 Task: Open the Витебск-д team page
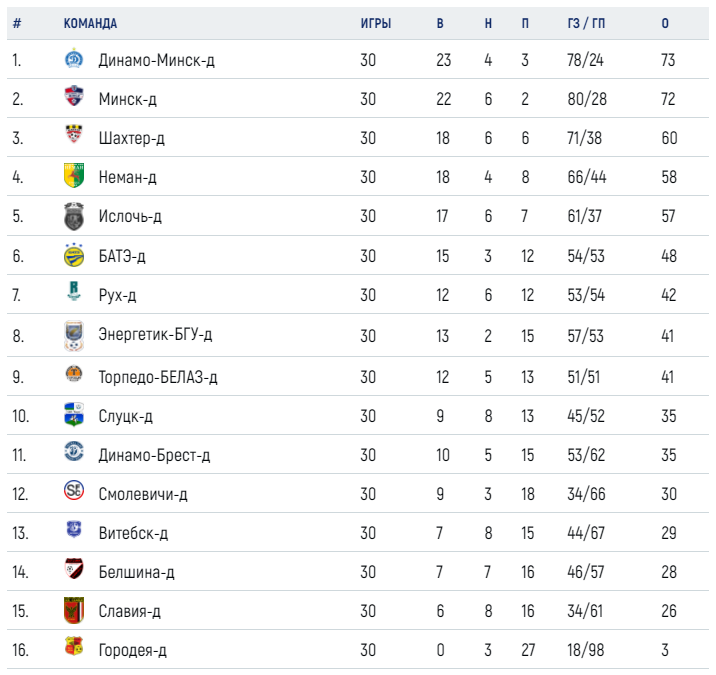point(133,534)
